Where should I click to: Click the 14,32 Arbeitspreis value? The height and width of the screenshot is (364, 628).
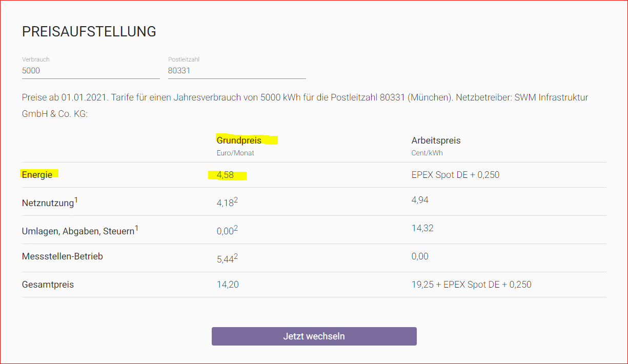point(422,228)
